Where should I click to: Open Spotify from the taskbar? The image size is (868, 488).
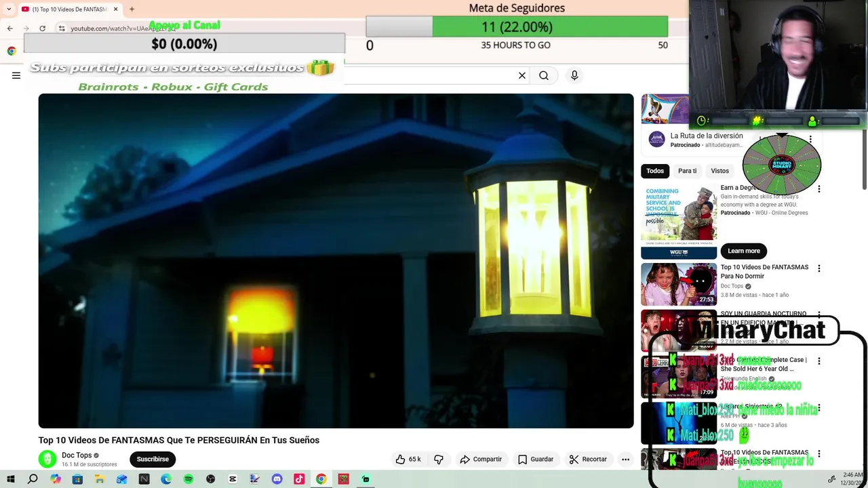188,479
